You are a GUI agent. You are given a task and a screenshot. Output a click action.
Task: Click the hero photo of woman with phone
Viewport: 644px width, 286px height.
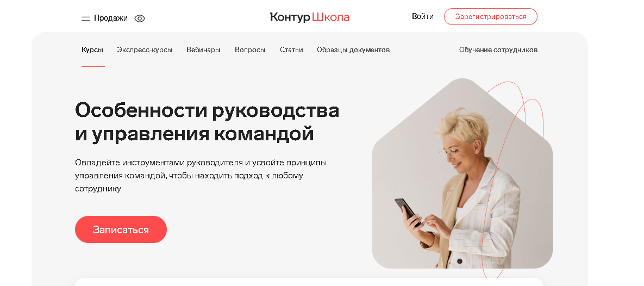tap(462, 173)
